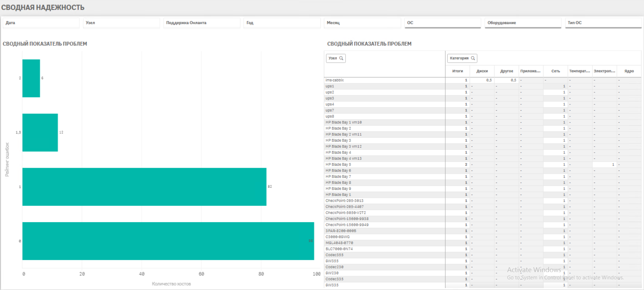Screen dimensions: 644x290
Task: Click the Ядро column header
Action: tap(629, 71)
